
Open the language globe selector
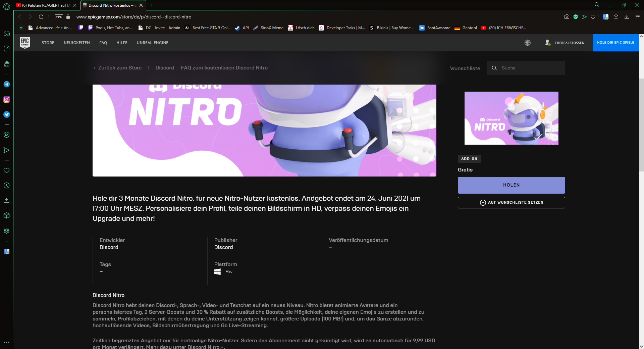point(528,43)
